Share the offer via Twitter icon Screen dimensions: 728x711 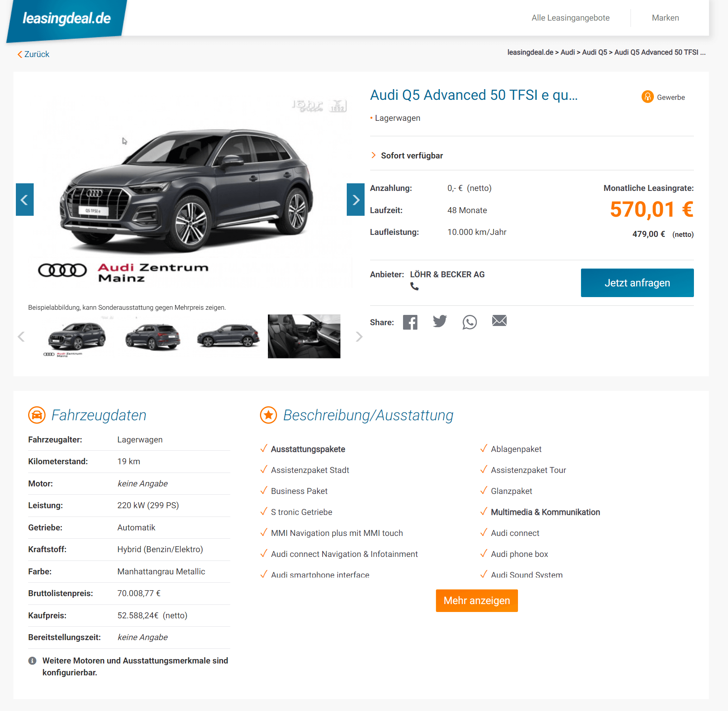[x=440, y=321]
